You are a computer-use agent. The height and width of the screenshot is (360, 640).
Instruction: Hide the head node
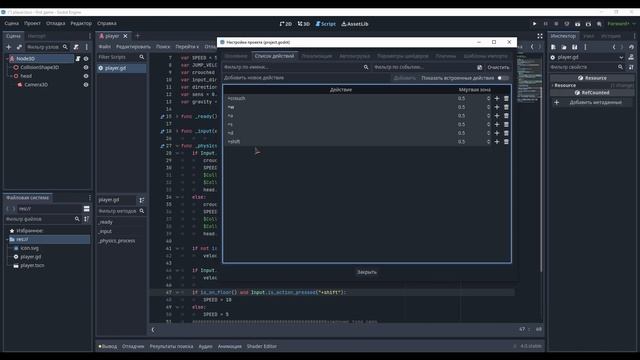click(x=86, y=76)
